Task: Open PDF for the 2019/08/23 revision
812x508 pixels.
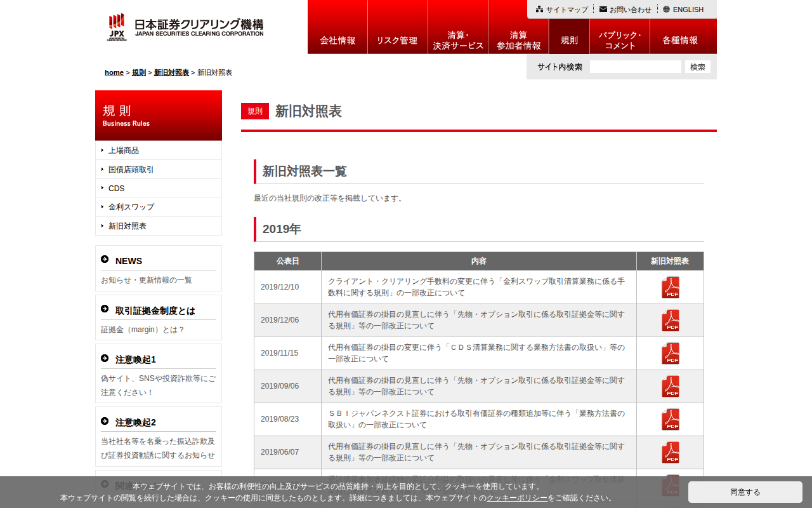Action: pyautogui.click(x=670, y=420)
